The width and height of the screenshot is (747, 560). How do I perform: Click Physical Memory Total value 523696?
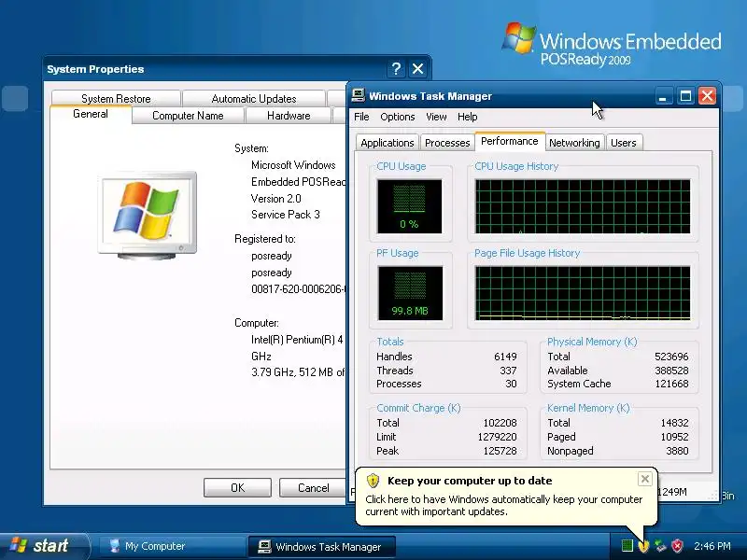(671, 357)
